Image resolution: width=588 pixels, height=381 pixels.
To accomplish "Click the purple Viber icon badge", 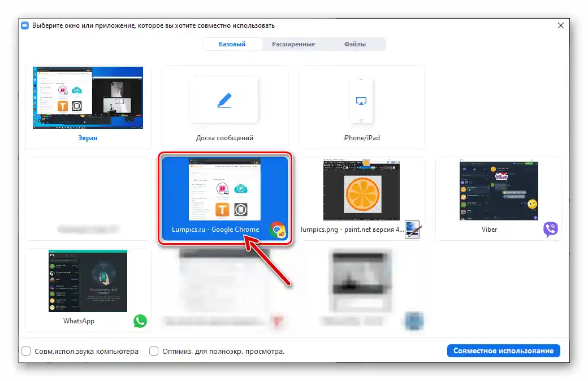I will tap(550, 228).
